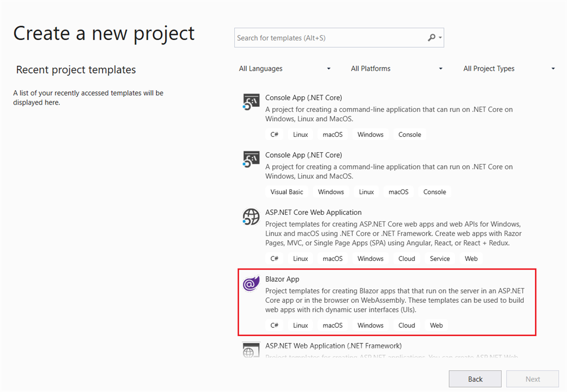Click the ASP.NET Core Web Application globe icon
This screenshot has height=392, width=567.
point(251,217)
